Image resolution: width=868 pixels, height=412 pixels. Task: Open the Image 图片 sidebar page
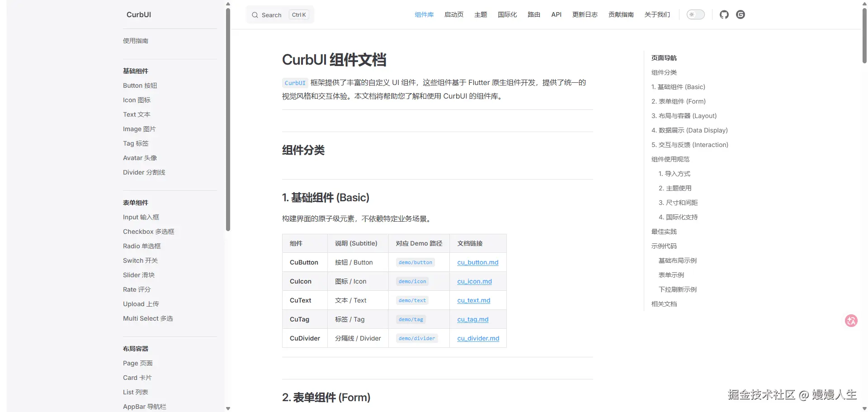click(139, 129)
